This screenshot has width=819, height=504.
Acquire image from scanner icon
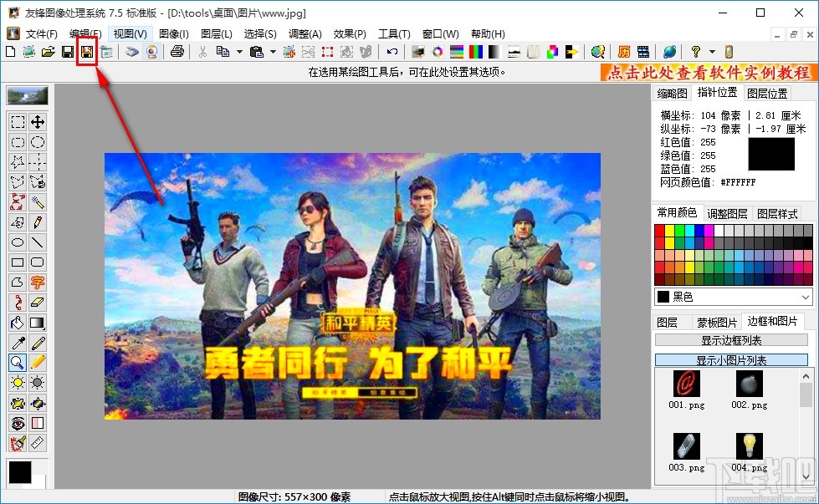[x=131, y=52]
